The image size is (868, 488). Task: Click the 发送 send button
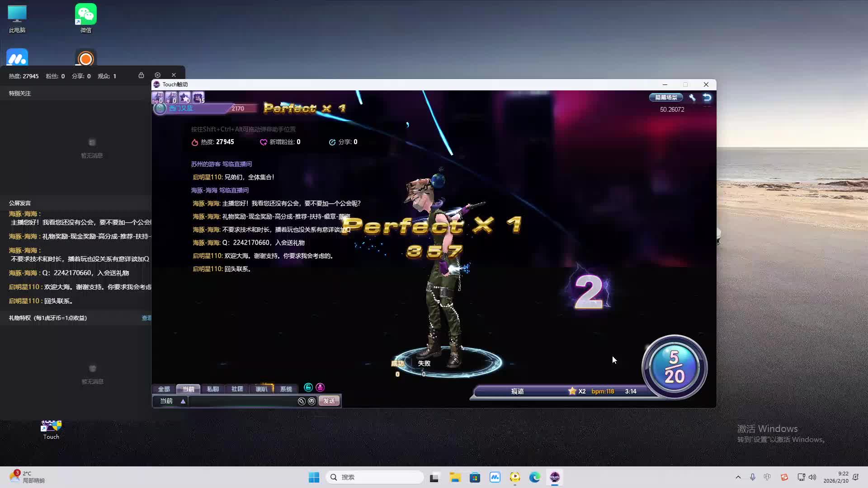(328, 401)
